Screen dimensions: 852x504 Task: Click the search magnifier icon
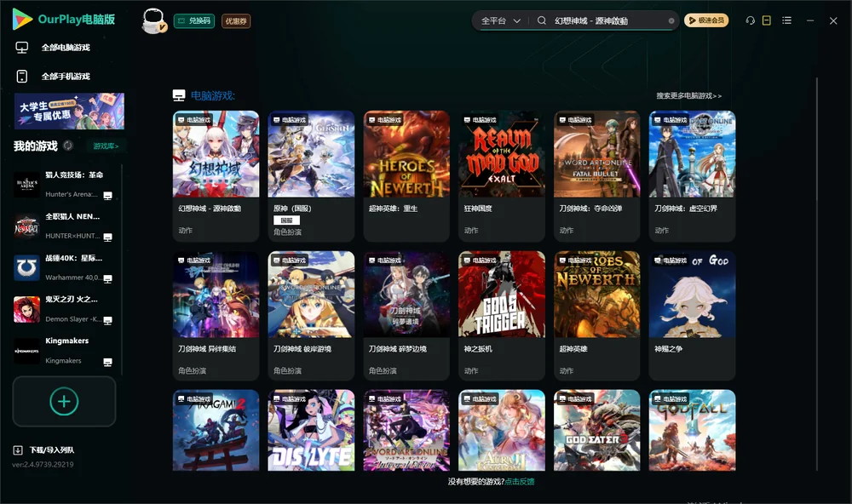pos(542,20)
